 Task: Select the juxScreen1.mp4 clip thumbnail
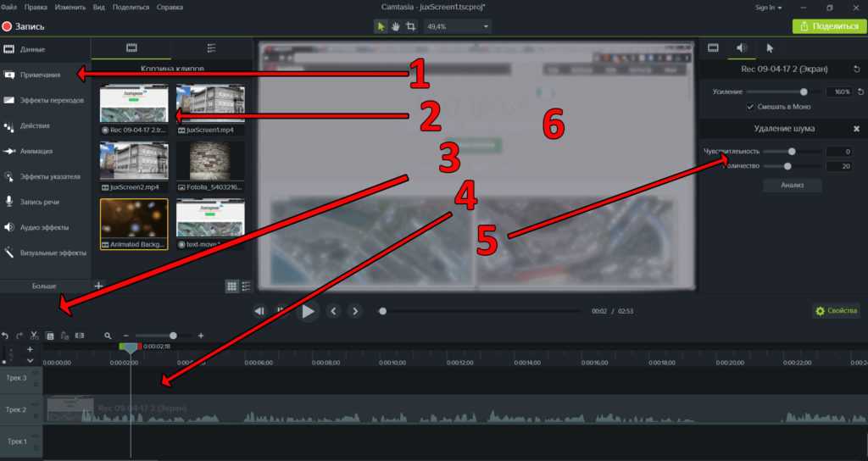pos(209,104)
